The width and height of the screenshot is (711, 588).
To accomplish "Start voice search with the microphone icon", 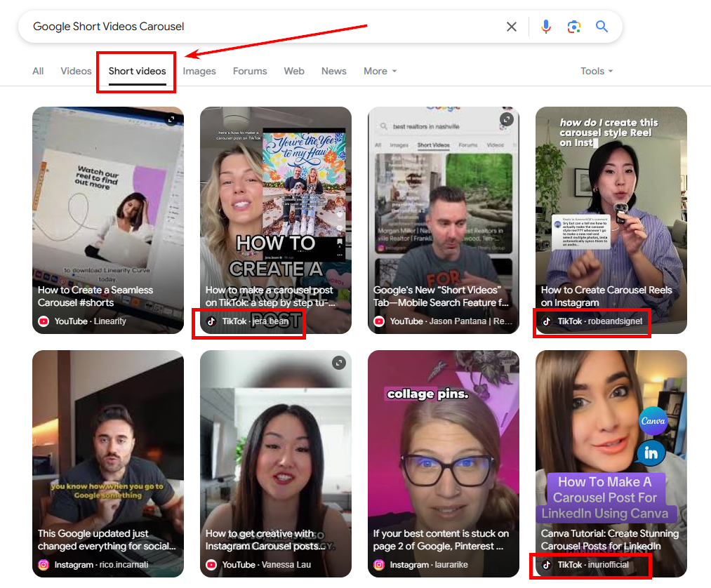I will click(x=546, y=27).
